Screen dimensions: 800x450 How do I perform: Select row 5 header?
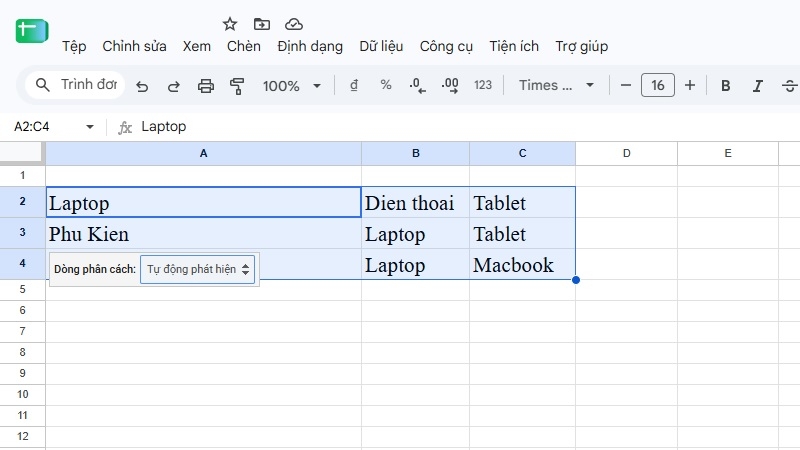pos(22,290)
